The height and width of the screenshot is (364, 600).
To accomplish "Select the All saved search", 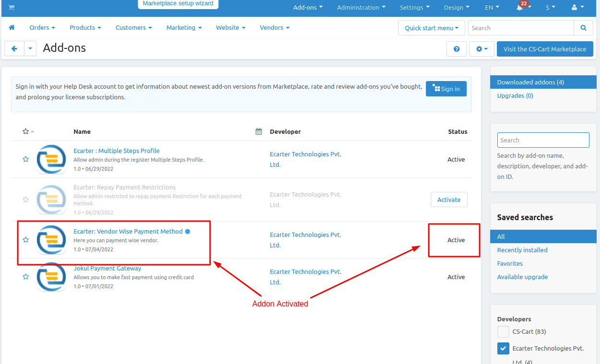I will pos(543,237).
